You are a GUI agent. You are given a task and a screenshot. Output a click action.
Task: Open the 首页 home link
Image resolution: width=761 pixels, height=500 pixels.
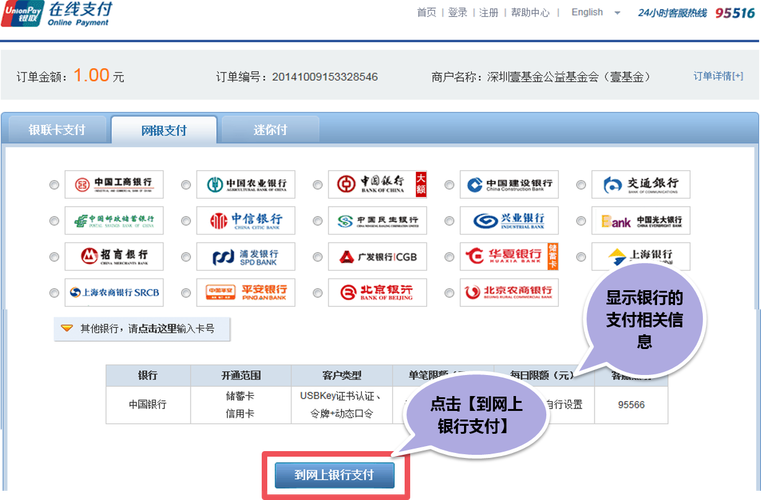coord(427,13)
